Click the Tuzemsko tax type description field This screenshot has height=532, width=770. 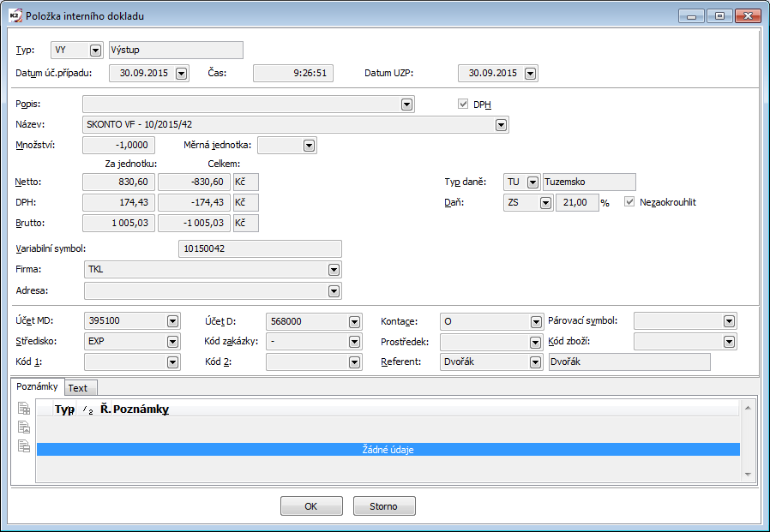589,182
